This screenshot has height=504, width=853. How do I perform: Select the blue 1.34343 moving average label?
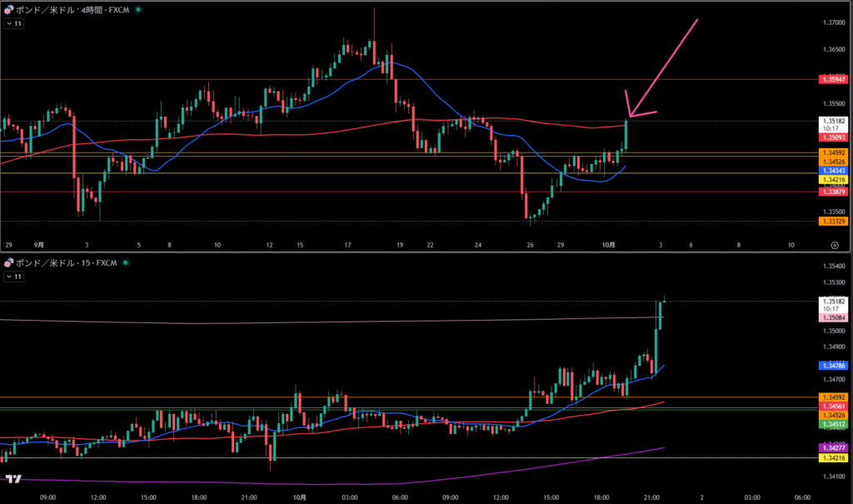[x=833, y=171]
